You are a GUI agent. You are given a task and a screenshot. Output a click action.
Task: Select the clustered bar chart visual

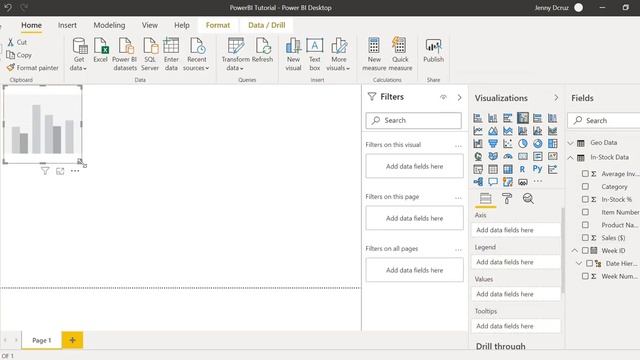tap(508, 118)
